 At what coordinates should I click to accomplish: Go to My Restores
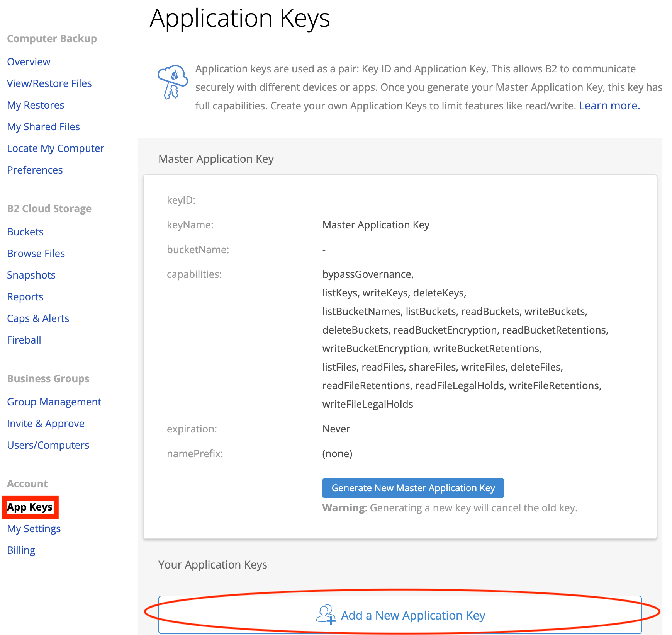pyautogui.click(x=36, y=105)
